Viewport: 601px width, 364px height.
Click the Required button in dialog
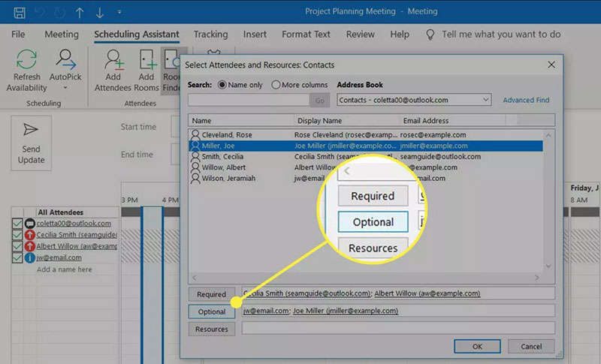pos(212,294)
